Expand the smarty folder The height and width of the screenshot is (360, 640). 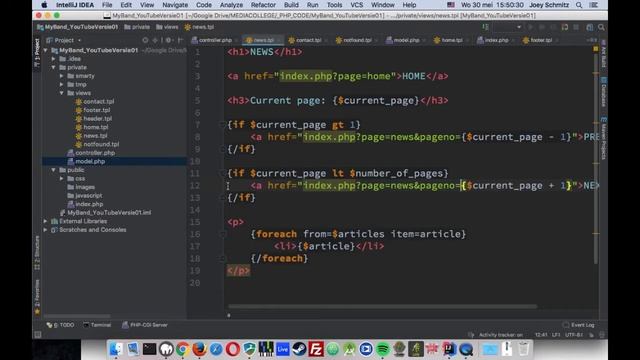tap(62, 76)
